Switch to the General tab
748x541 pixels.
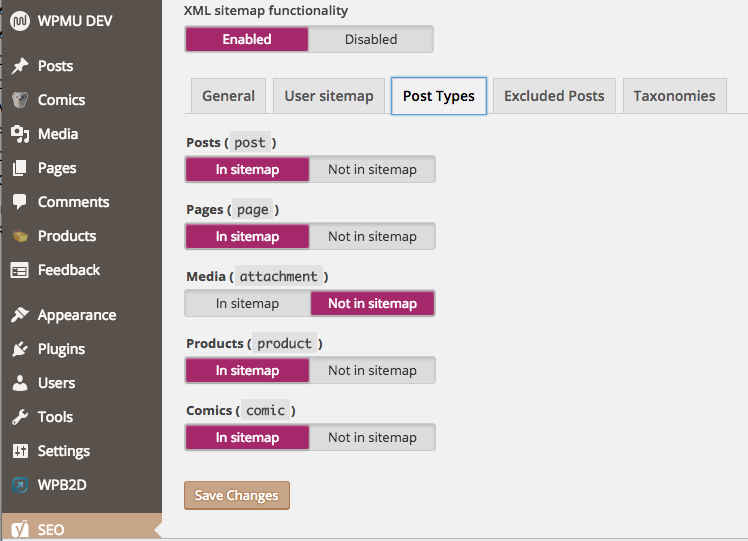[x=228, y=96]
